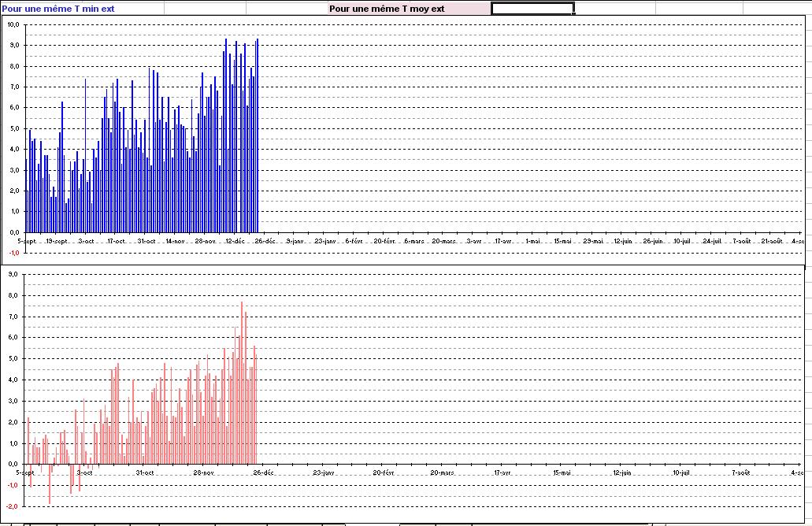This screenshot has height=526, width=812.
Task: Click the 10-juil date label on the bottom chart
Action: click(681, 472)
